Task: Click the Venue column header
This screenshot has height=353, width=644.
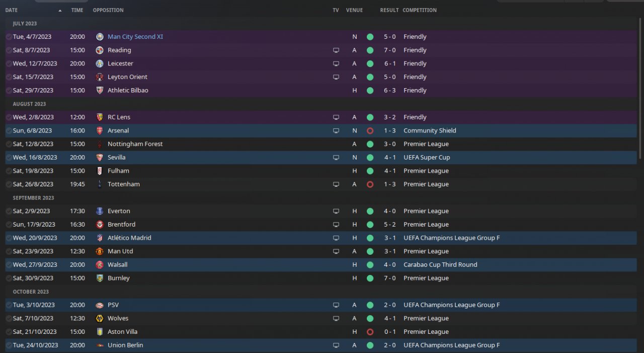Action: tap(354, 10)
